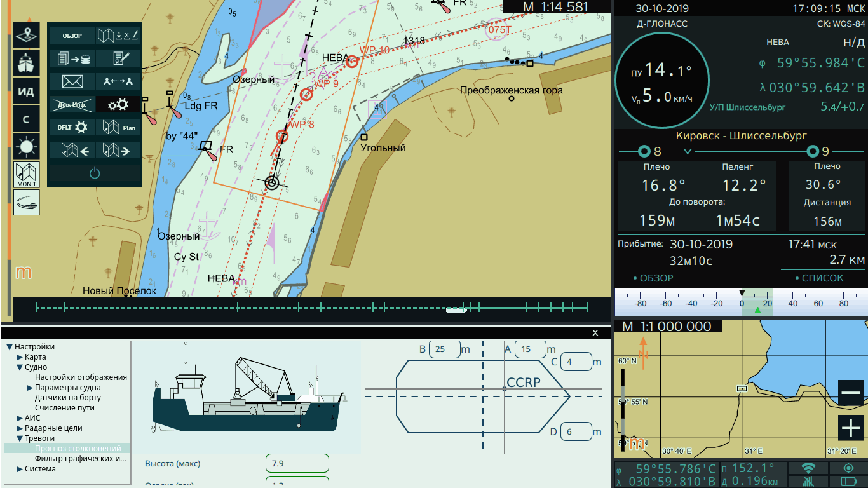
Task: Click the map pin position icon
Action: tap(26, 35)
